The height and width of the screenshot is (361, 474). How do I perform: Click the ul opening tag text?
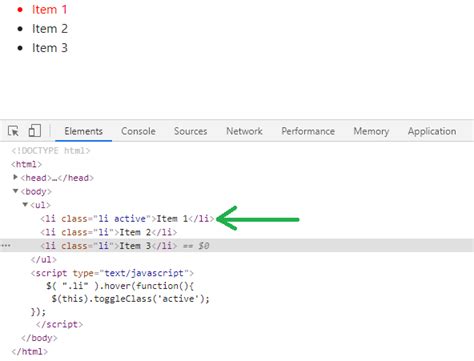coord(40,205)
